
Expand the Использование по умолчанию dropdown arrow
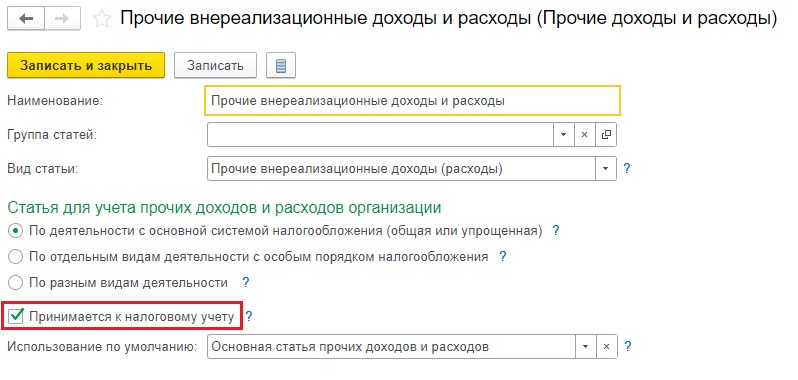coord(585,347)
